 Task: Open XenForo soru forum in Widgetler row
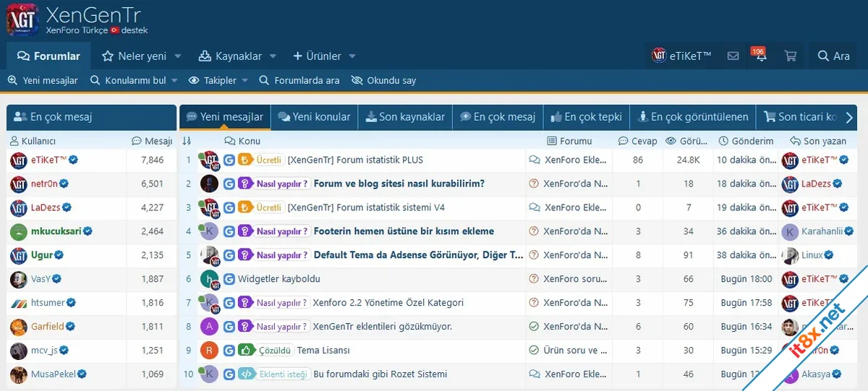point(575,279)
